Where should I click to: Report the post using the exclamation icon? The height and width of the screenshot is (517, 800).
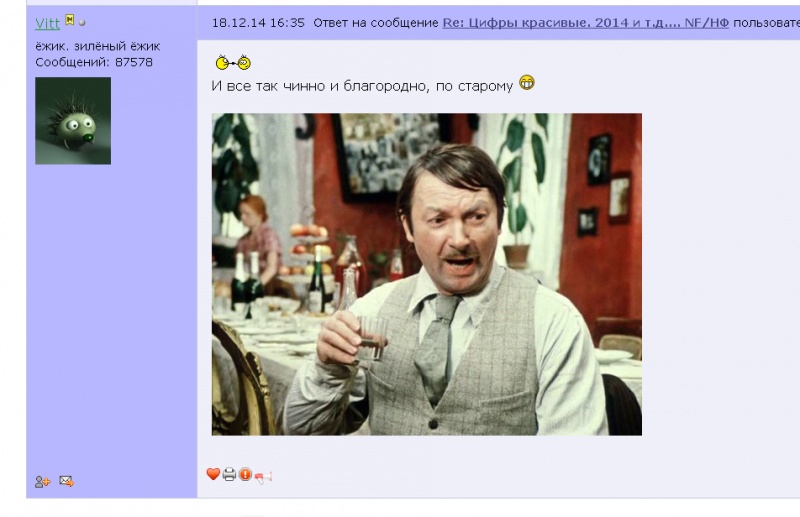(x=245, y=474)
